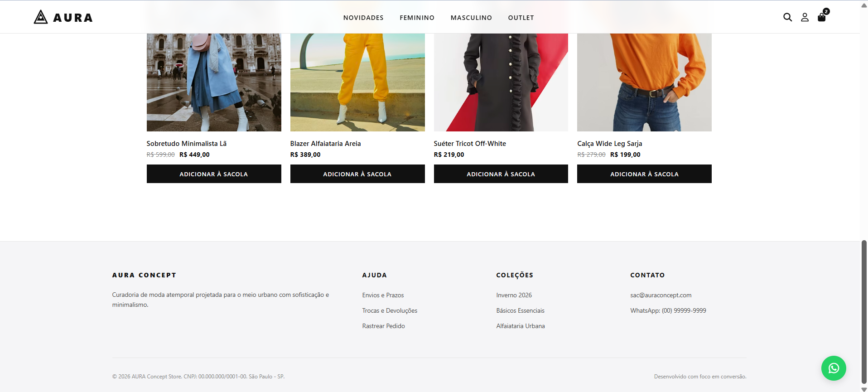Add Calça Wide Leg Sarja to bag
The width and height of the screenshot is (868, 392).
644,174
